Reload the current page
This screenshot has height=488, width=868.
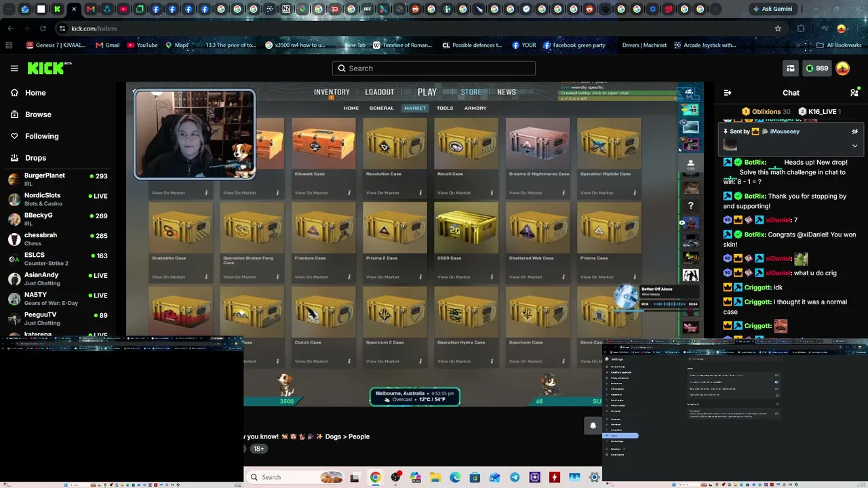(x=43, y=28)
